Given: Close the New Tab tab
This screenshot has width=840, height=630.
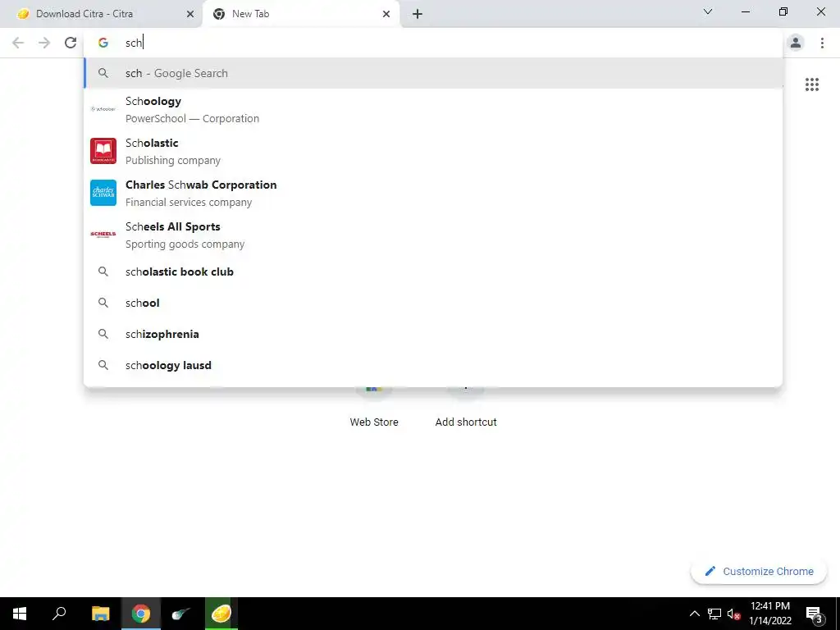Looking at the screenshot, I should 386,14.
